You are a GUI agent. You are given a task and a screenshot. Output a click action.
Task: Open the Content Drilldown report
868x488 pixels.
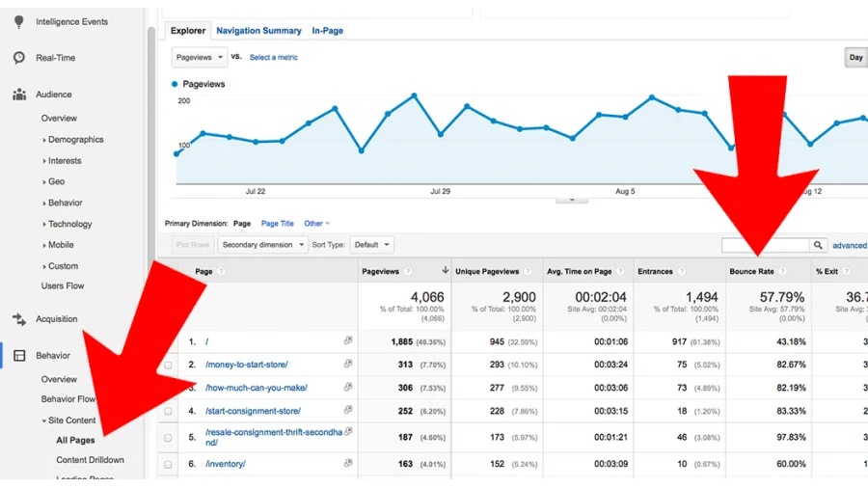pos(90,460)
